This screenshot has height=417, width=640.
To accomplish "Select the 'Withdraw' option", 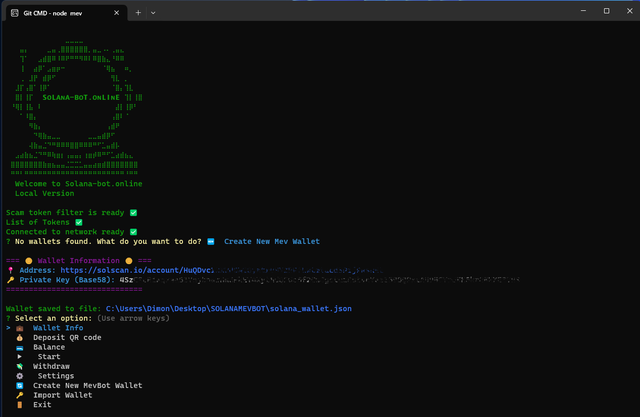I will [51, 366].
